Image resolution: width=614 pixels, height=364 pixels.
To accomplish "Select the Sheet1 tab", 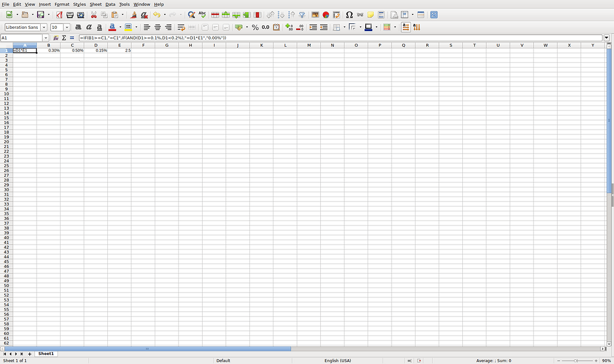I will pos(46,353).
